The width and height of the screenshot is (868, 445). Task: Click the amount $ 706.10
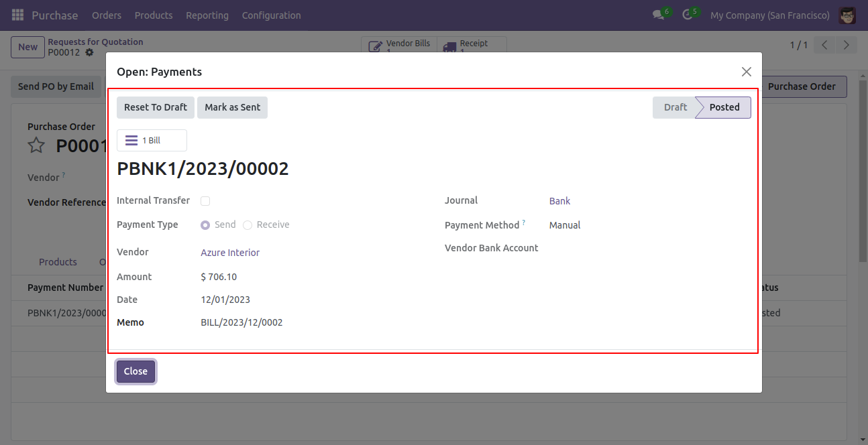tap(219, 277)
